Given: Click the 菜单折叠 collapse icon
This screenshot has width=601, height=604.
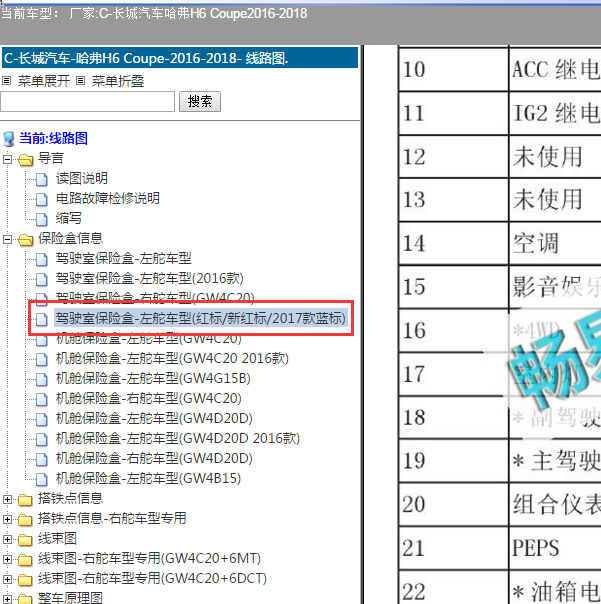Looking at the screenshot, I should 80,81.
